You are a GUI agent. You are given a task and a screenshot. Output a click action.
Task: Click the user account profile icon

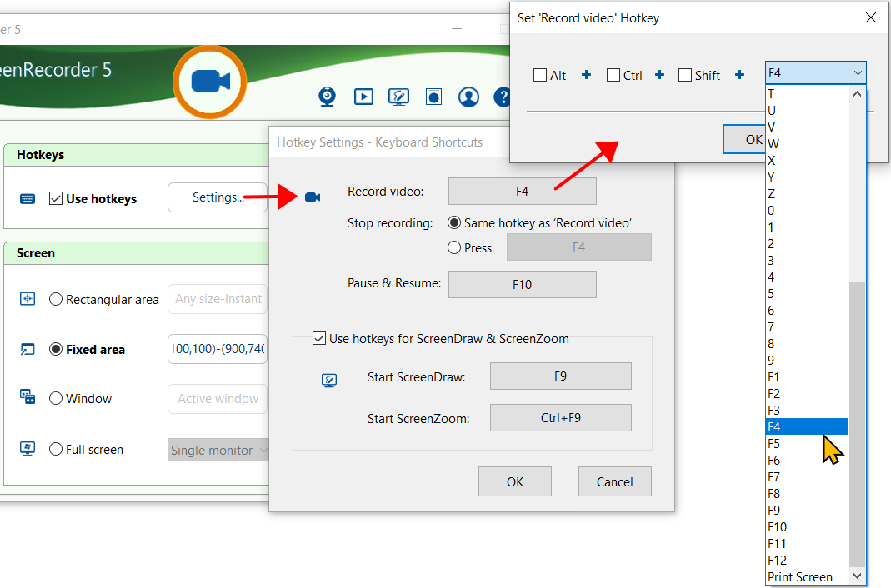469,97
